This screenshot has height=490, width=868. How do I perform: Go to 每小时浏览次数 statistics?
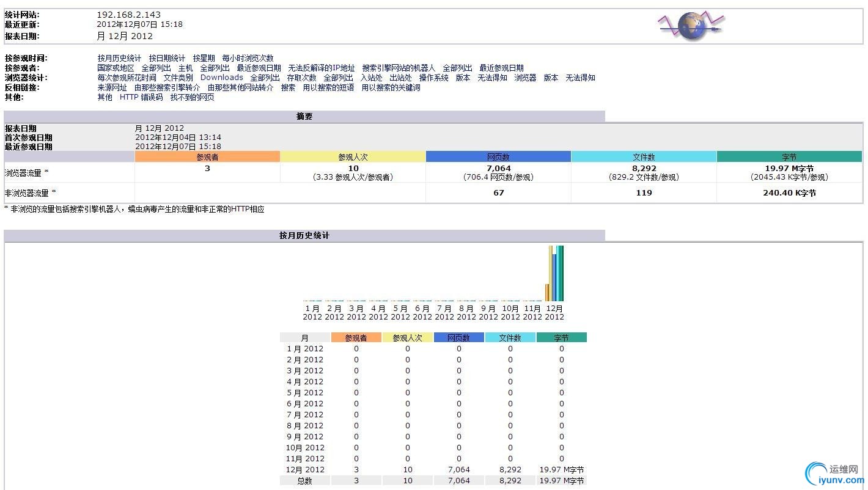[x=248, y=58]
